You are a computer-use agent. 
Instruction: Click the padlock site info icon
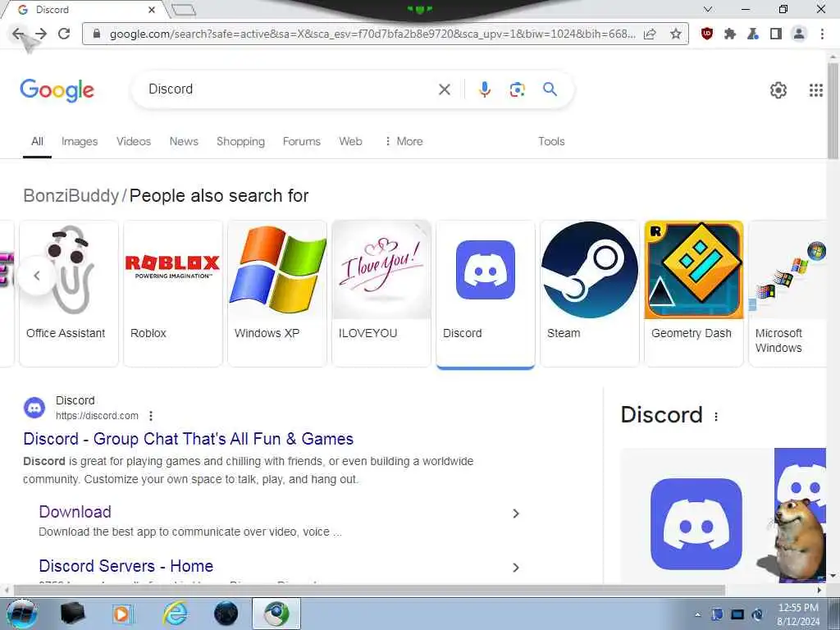[x=97, y=34]
